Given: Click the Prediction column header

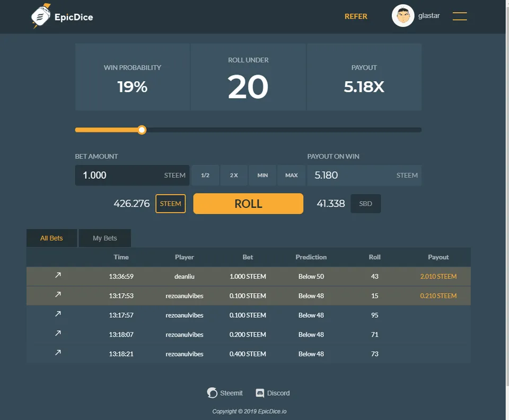Looking at the screenshot, I should (x=311, y=257).
